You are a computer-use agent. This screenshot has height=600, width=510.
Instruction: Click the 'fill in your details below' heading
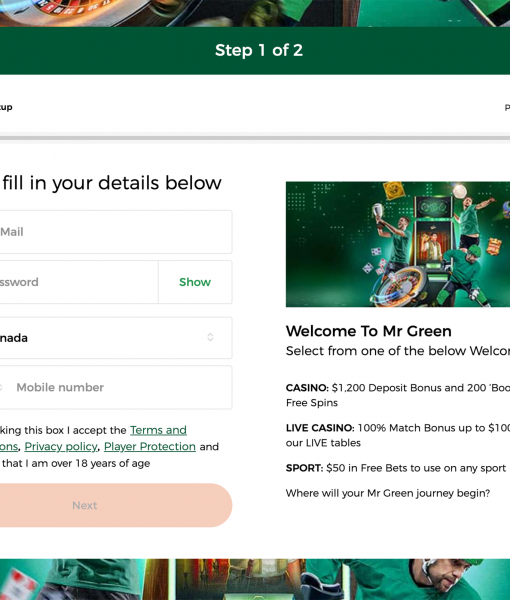[x=112, y=183]
